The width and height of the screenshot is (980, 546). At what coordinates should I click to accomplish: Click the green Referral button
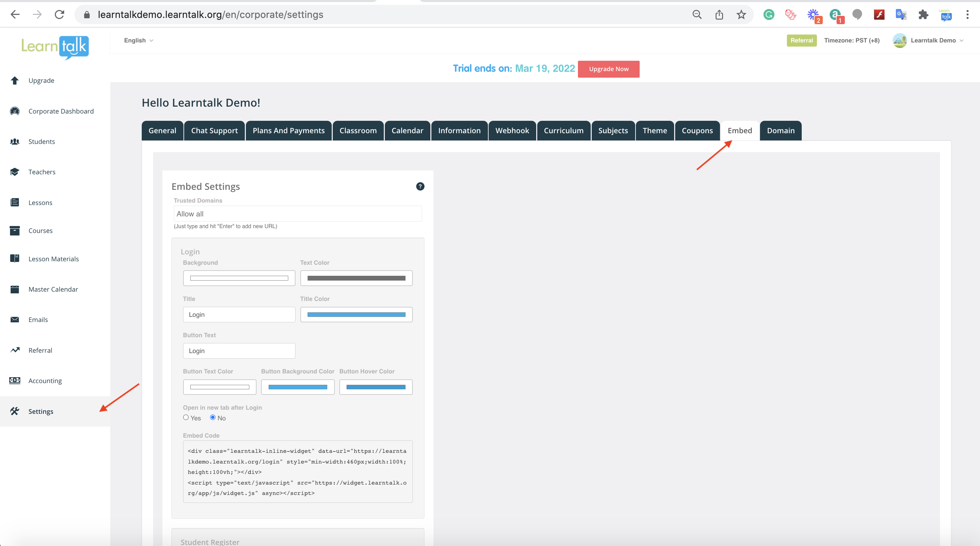click(801, 40)
